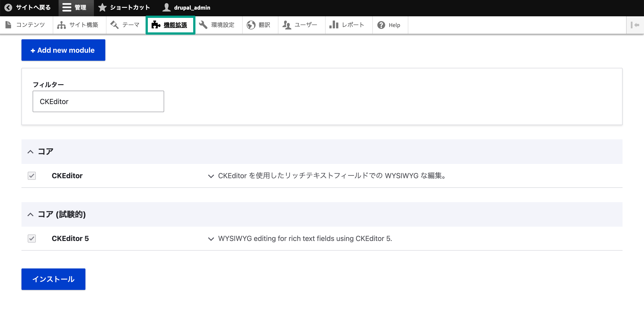Collapse the コア section
644x335 pixels.
30,152
